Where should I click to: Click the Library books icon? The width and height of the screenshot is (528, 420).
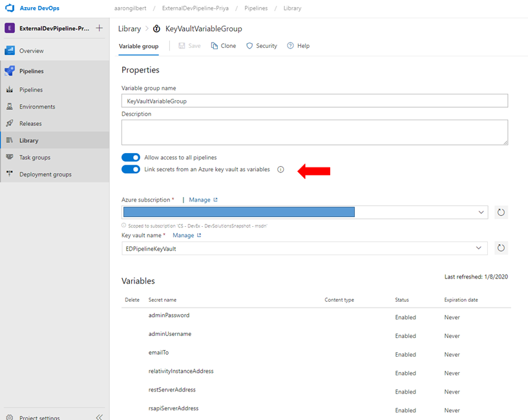coord(10,140)
